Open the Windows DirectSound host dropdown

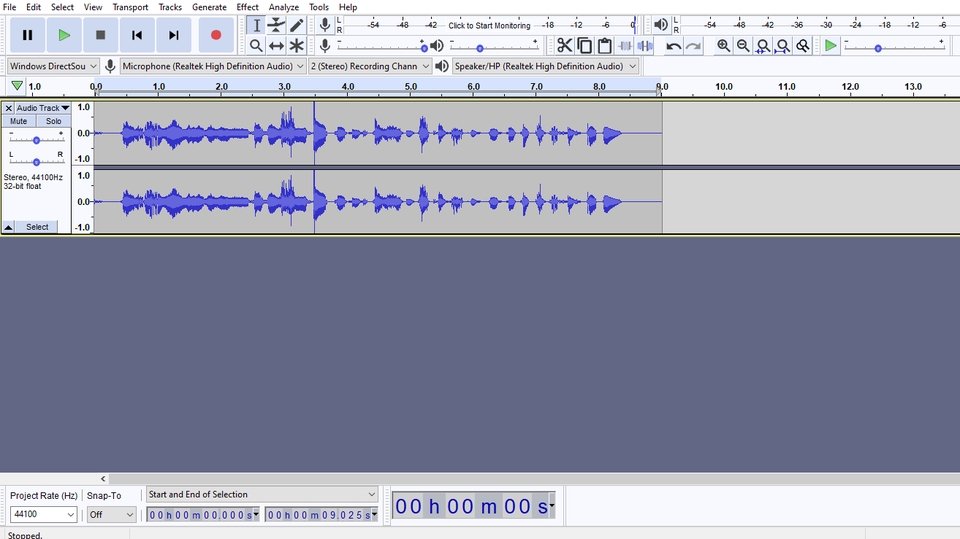coord(53,66)
